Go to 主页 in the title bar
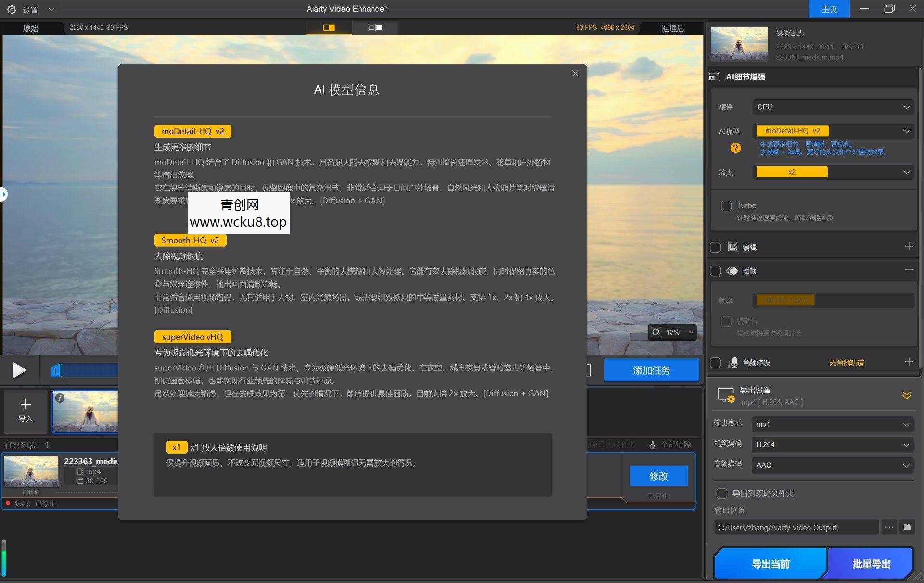 (829, 9)
